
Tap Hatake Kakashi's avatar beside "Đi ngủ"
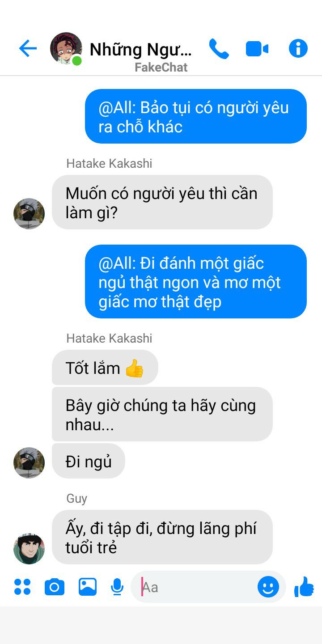(29, 463)
